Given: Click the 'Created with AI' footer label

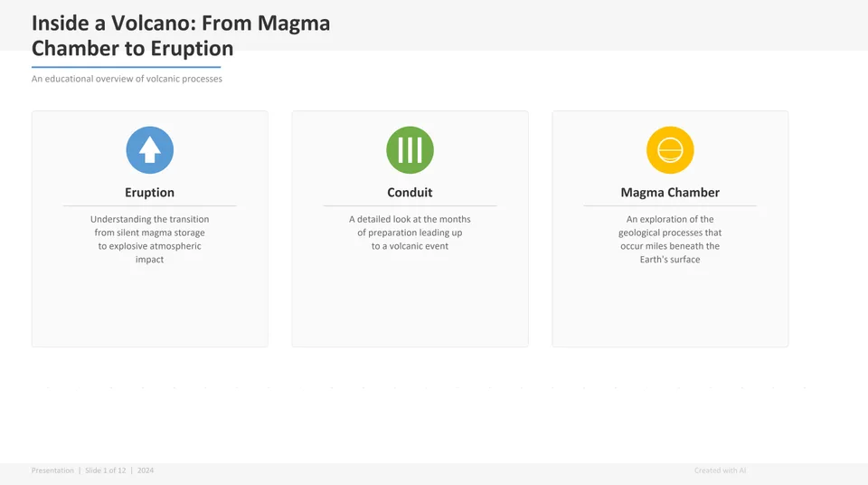Looking at the screenshot, I should pyautogui.click(x=720, y=471).
